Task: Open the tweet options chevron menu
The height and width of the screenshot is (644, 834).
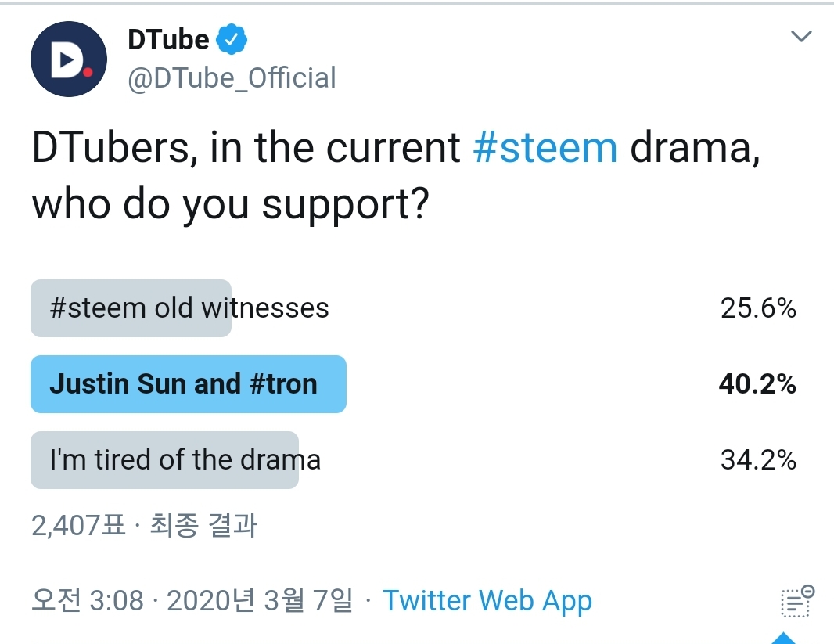Action: 801,36
